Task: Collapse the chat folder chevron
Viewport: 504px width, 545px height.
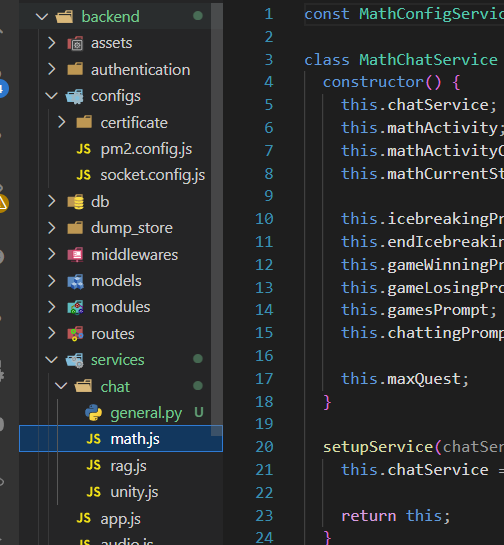Action: [61, 386]
